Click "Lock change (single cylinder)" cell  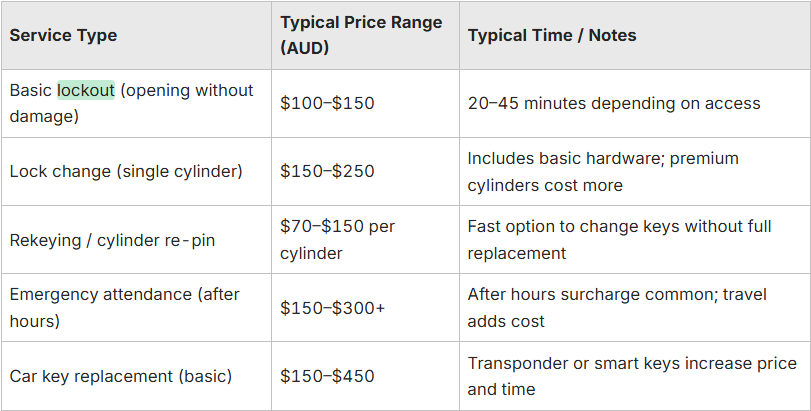[126, 171]
